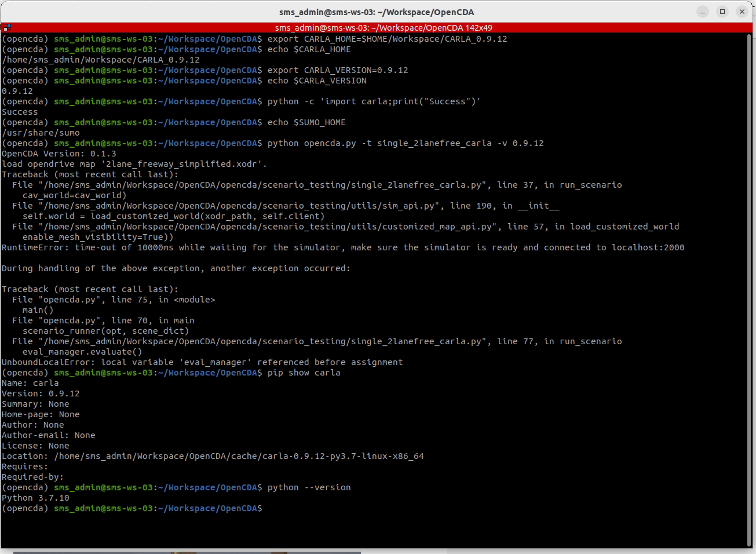The image size is (756, 554).
Task: Click the Success output line
Action: (x=18, y=111)
